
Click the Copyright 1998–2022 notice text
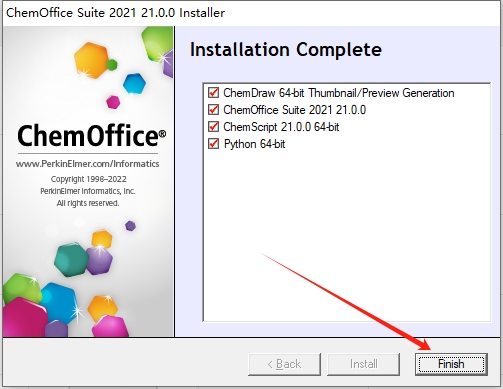(x=88, y=179)
